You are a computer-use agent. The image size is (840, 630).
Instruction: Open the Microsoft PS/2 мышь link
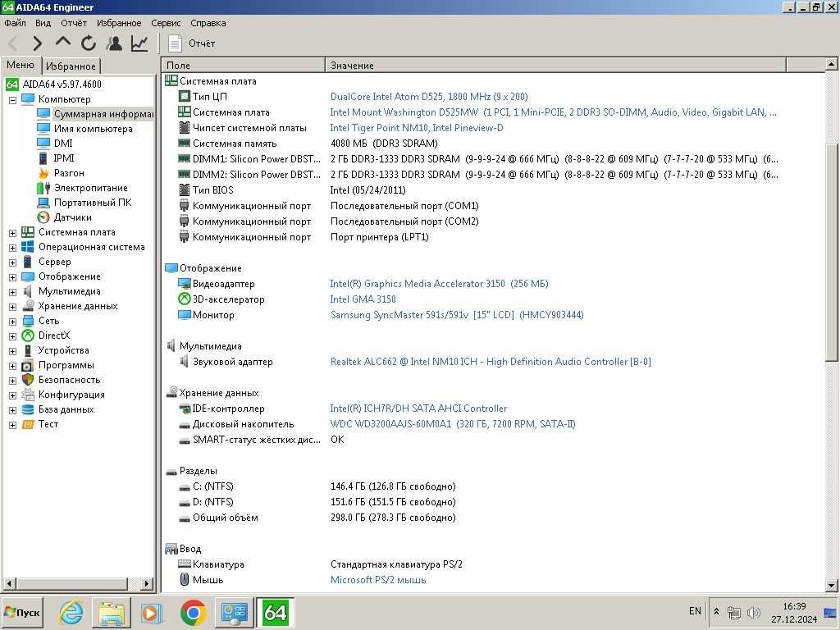377,580
